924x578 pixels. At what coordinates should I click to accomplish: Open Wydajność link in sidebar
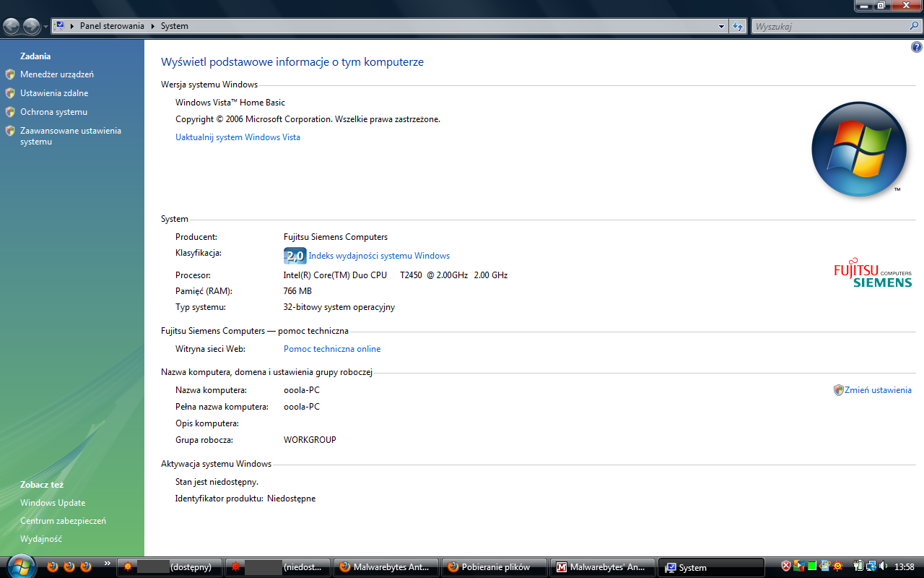pos(41,539)
